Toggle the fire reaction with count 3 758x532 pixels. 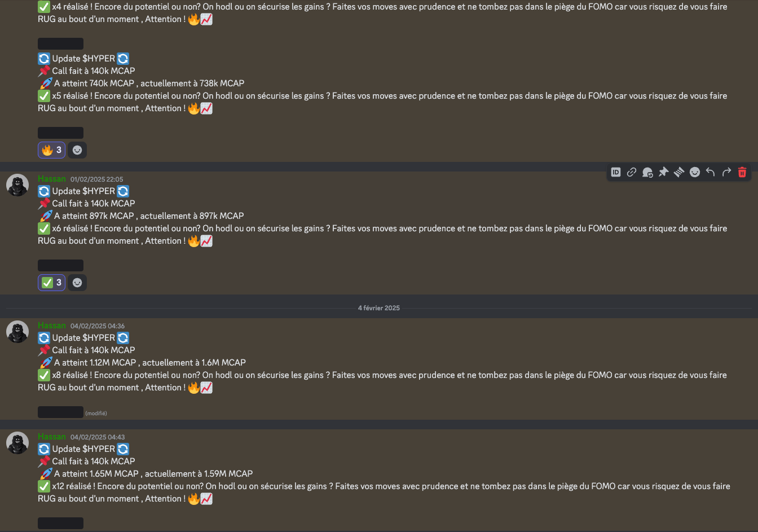click(x=51, y=150)
